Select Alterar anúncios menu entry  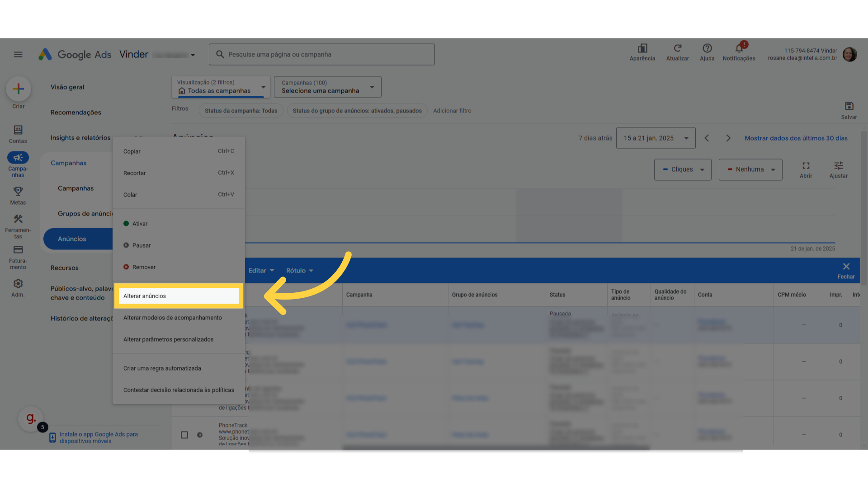pos(179,296)
